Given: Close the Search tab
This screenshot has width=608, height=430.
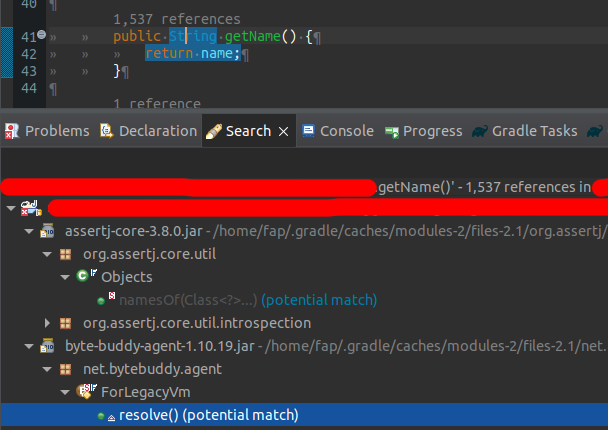Looking at the screenshot, I should click(x=283, y=132).
